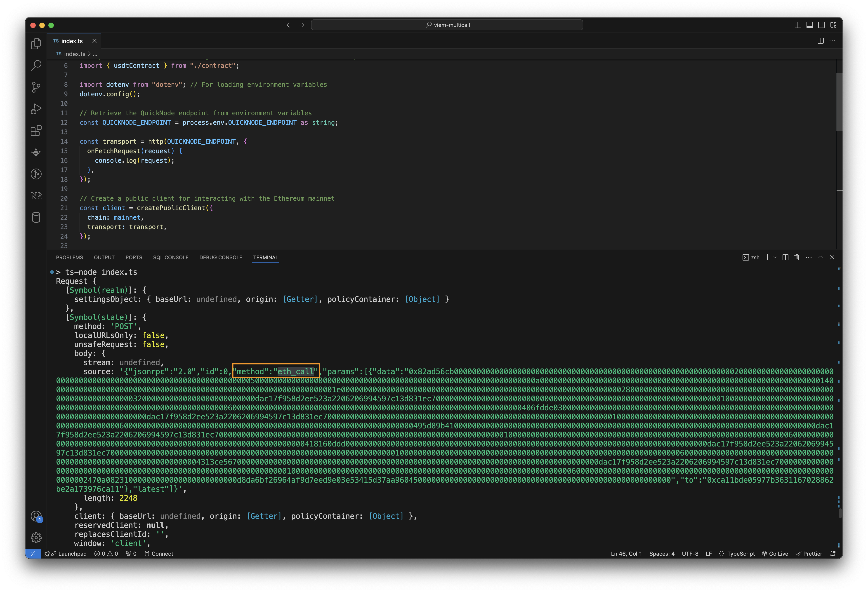
Task: Create a new terminal with plus button
Action: click(767, 257)
